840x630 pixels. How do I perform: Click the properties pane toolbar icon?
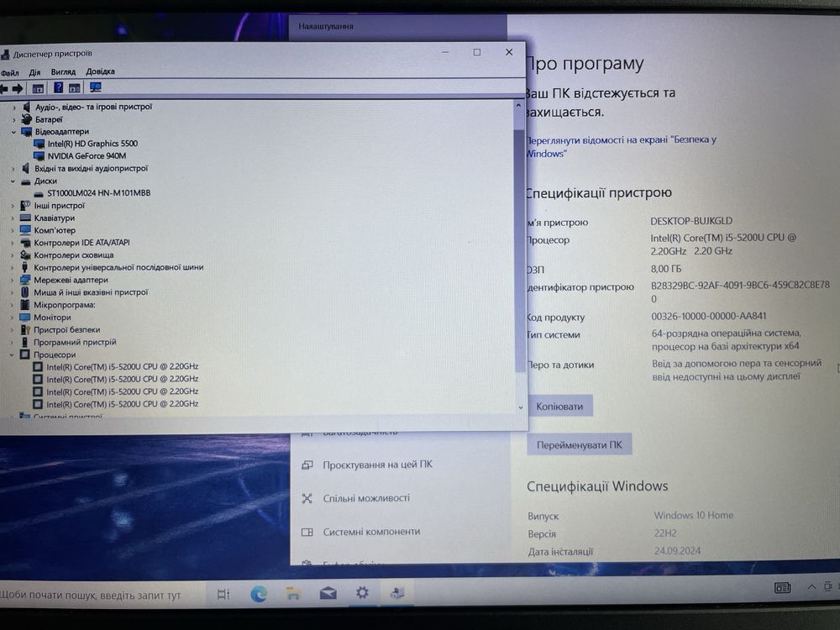click(x=75, y=88)
